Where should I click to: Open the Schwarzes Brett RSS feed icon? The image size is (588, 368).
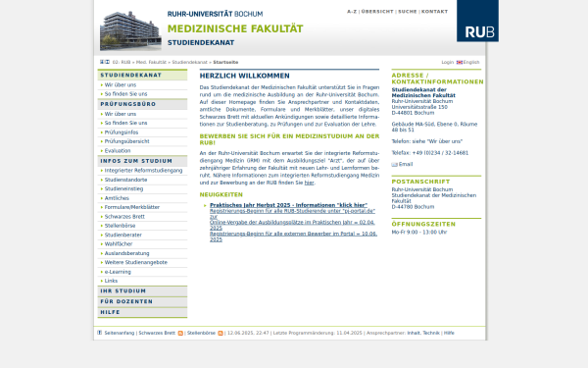(x=180, y=333)
